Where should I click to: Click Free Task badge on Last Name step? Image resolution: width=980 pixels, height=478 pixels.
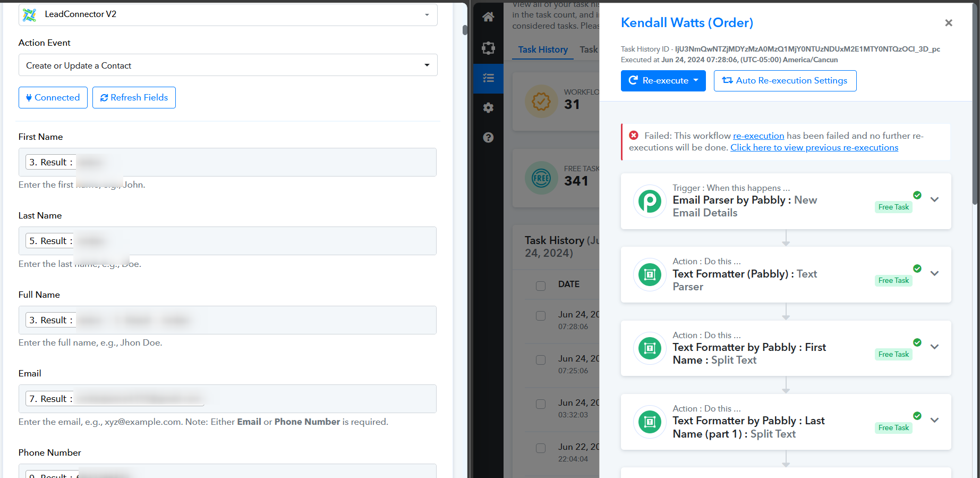(893, 428)
